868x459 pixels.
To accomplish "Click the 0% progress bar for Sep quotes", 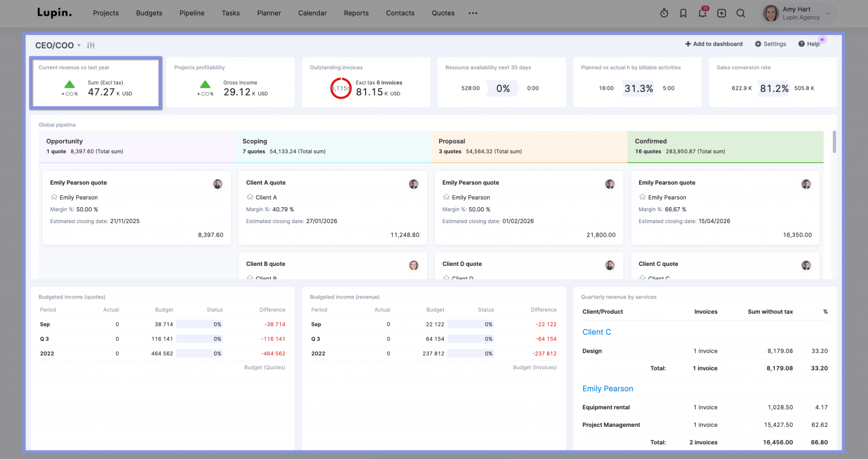I will point(199,324).
